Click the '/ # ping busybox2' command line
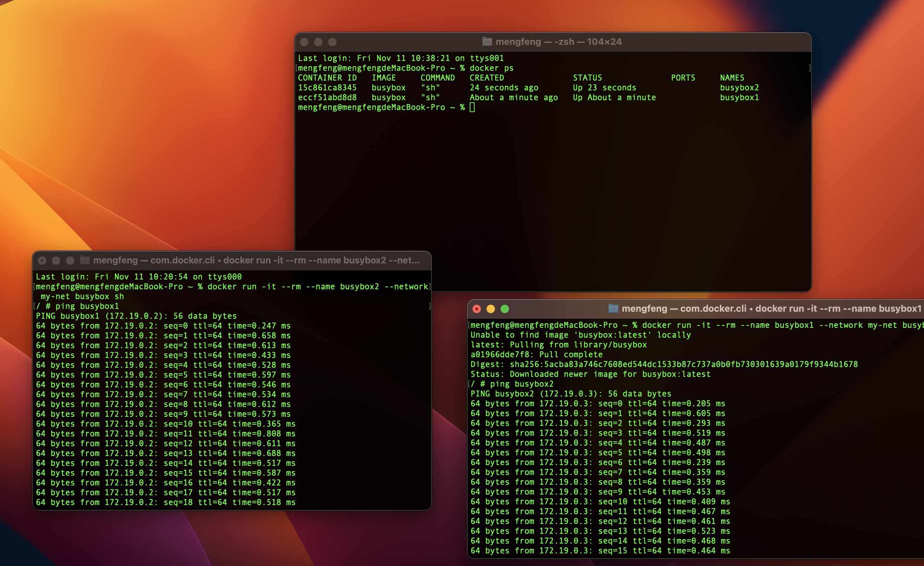This screenshot has width=924, height=566. click(x=512, y=384)
